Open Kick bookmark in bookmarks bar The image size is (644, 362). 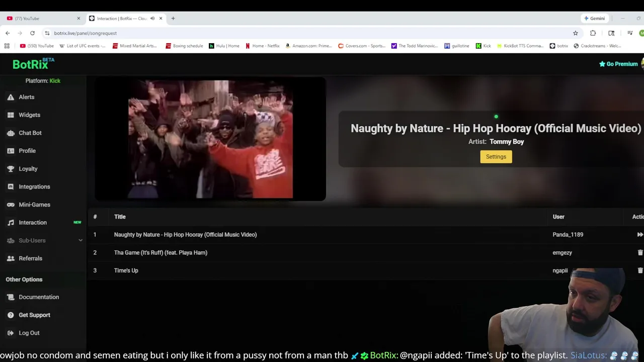[484, 46]
